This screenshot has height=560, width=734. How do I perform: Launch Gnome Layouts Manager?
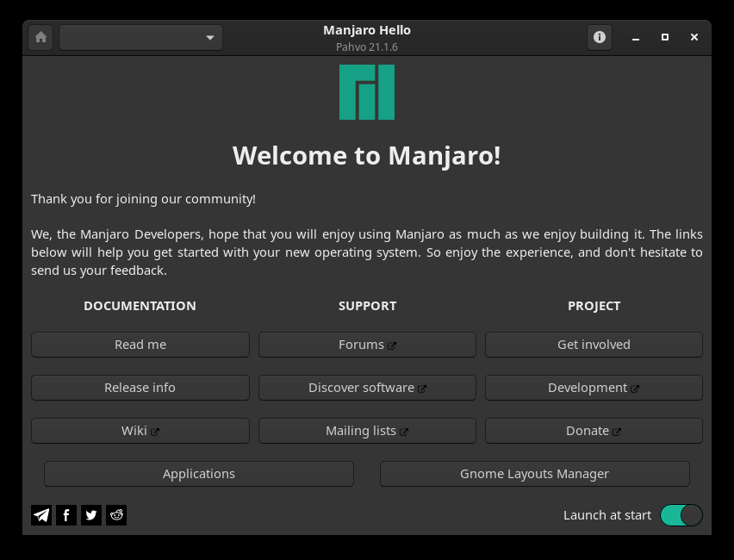pos(535,474)
